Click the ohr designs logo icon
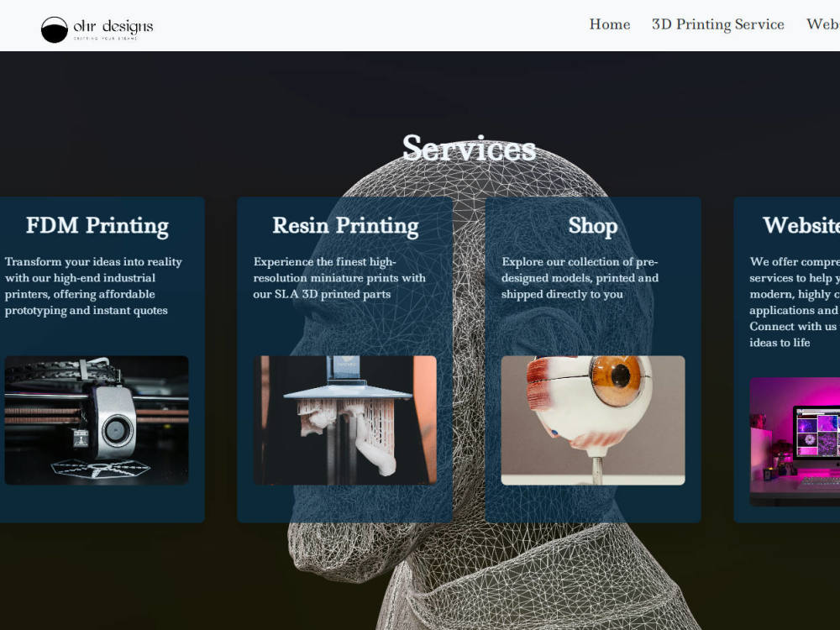The image size is (840, 630). tap(54, 30)
